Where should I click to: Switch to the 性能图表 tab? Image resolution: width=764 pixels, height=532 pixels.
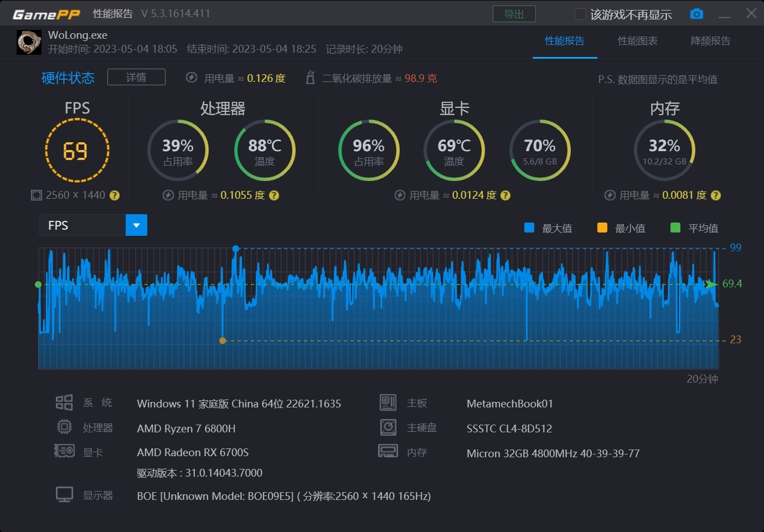click(x=638, y=41)
